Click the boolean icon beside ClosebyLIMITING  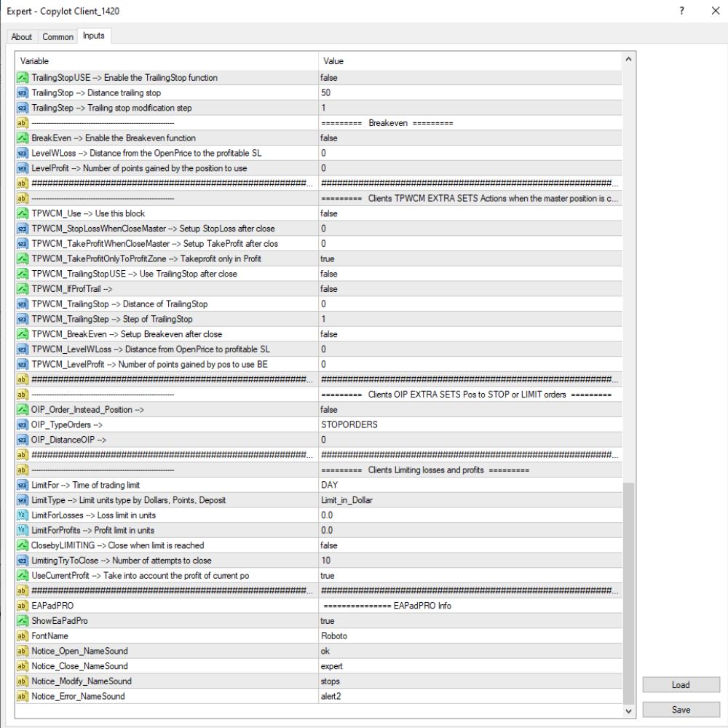23,545
